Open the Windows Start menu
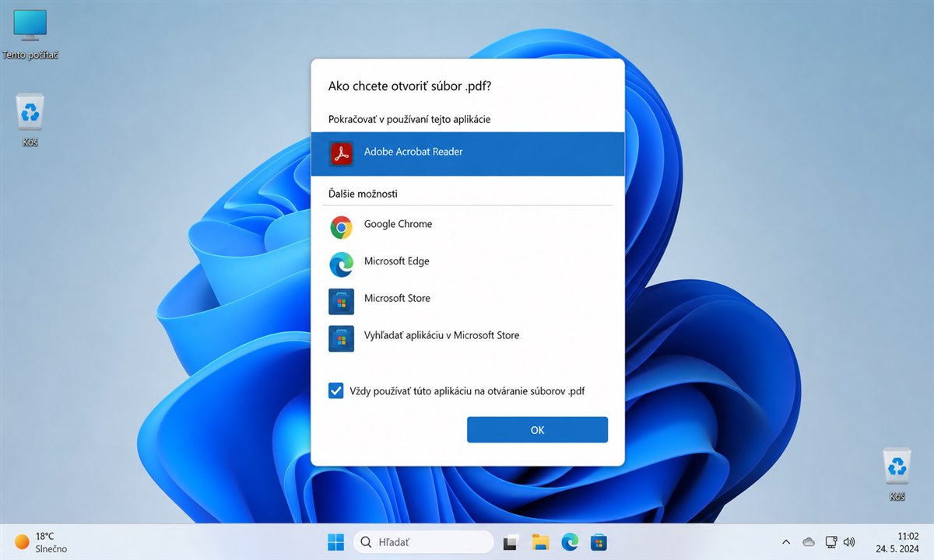This screenshot has width=934, height=560. coord(336,542)
